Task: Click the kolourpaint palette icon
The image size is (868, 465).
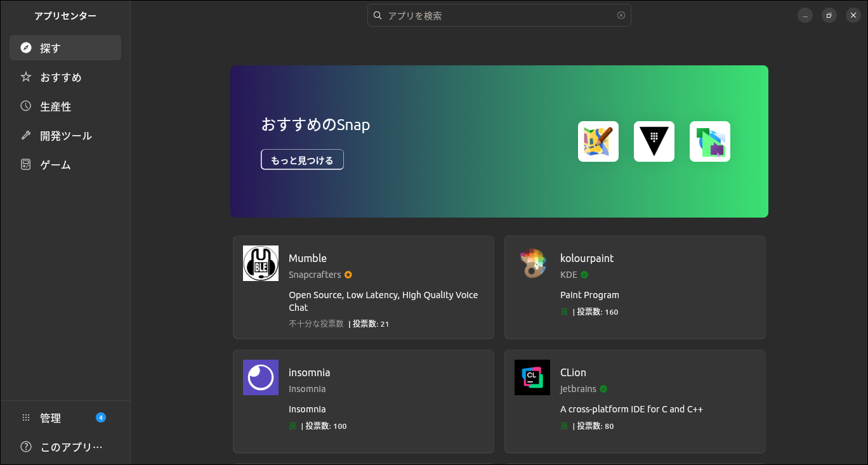Action: pos(532,263)
